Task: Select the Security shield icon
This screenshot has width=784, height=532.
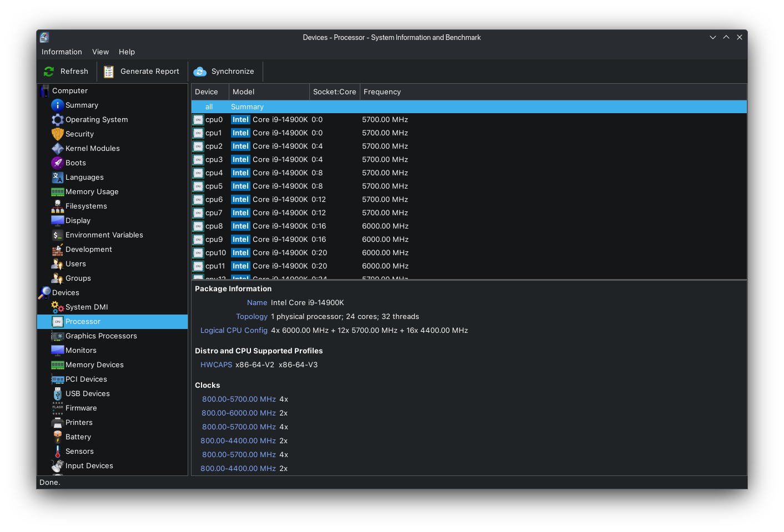Action: click(57, 134)
